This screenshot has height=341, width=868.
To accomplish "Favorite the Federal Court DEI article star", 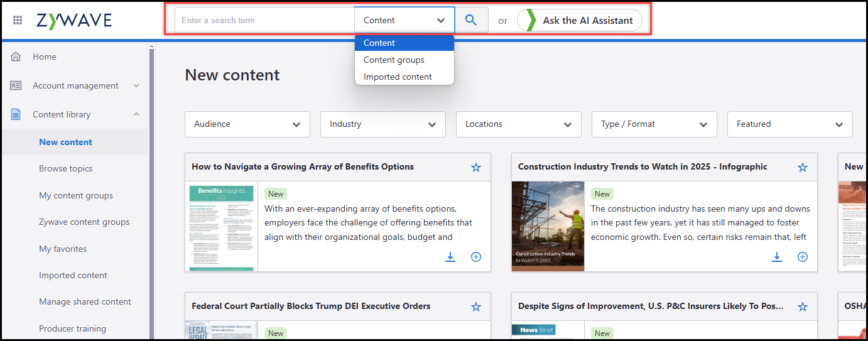I will pos(476,306).
